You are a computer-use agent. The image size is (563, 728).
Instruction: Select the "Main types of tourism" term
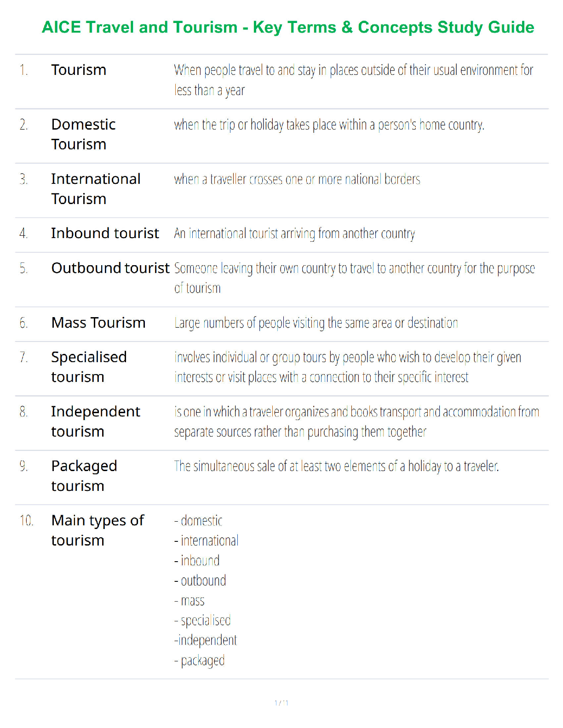pos(98,530)
